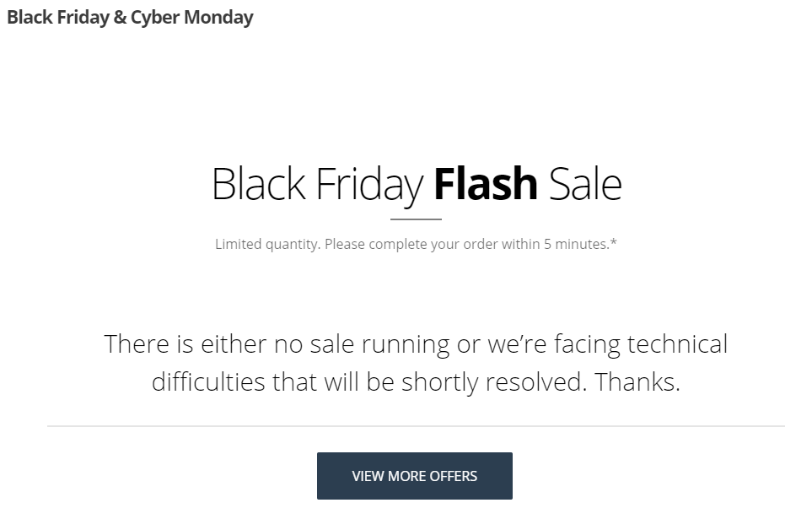Click the word "Friday" in the large heading

(369, 184)
